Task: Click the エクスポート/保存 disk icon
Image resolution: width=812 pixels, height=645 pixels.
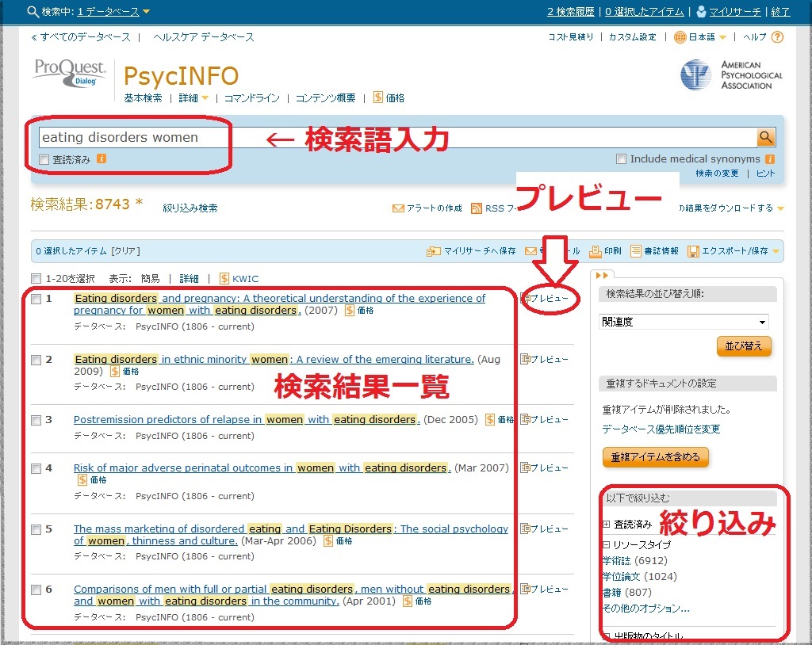Action: (693, 251)
